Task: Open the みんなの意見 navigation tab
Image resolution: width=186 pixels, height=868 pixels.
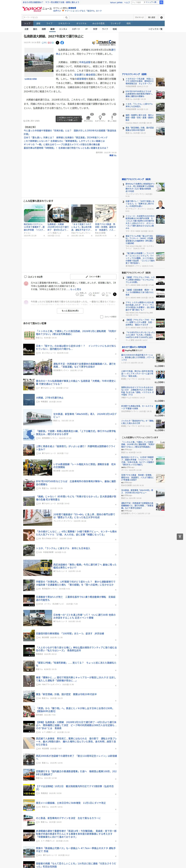Action: click(98, 23)
